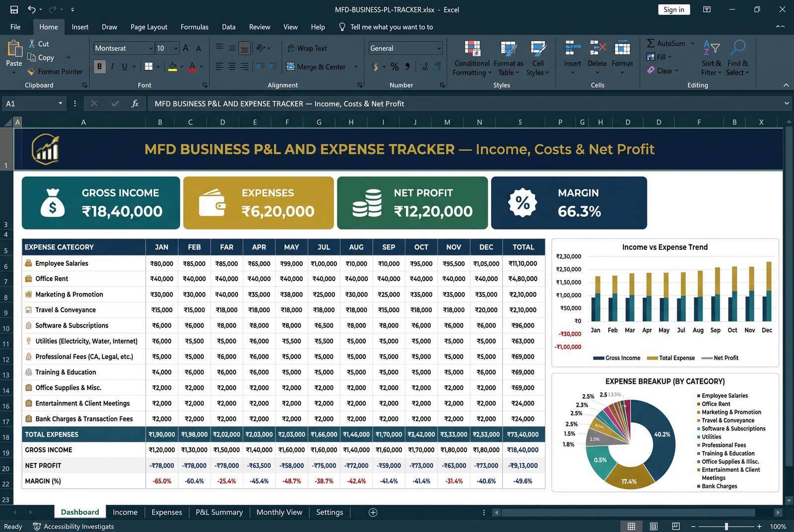
Task: Click the Sort & Filter icon
Action: click(712, 48)
